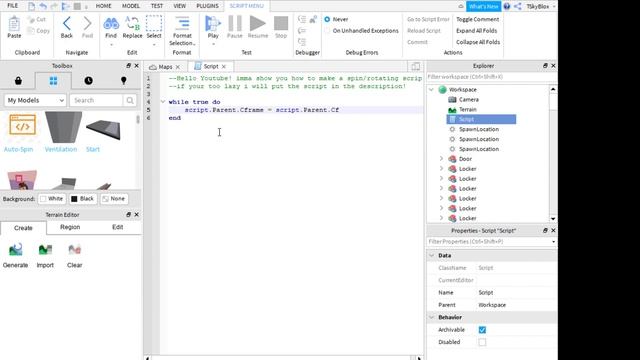
Task: Click the Generate terrain icon
Action: click(x=16, y=249)
